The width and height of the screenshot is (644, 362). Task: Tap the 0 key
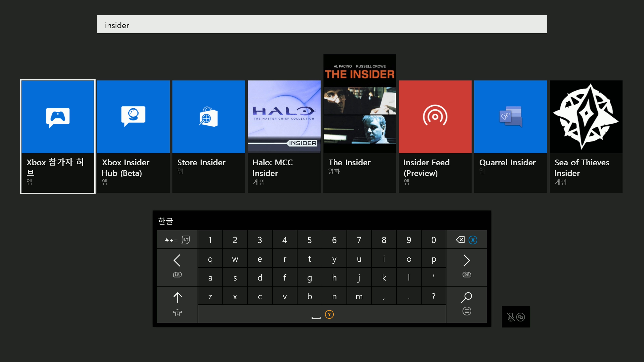point(434,240)
